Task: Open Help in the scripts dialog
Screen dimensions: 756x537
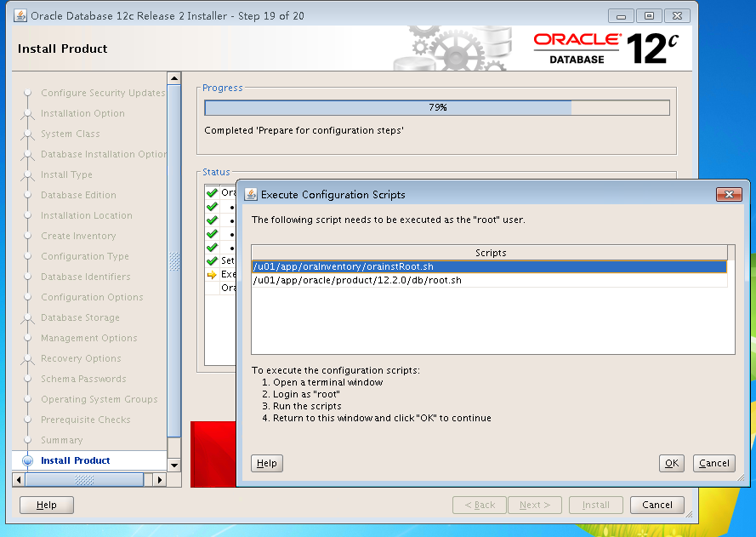Action: (267, 463)
